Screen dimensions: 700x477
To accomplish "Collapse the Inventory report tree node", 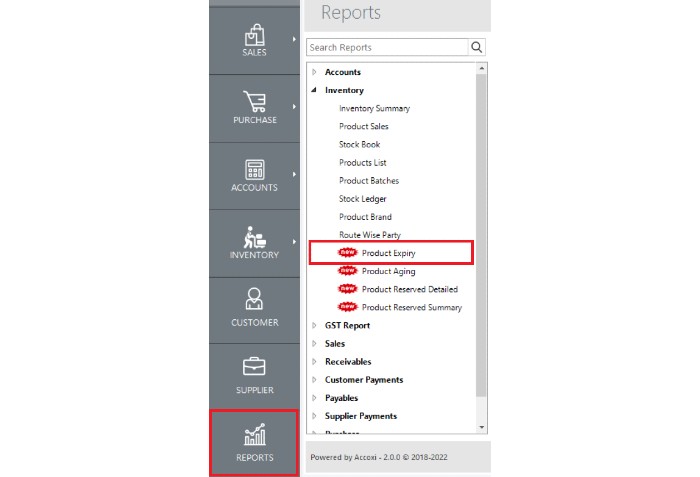I will pyautogui.click(x=314, y=90).
